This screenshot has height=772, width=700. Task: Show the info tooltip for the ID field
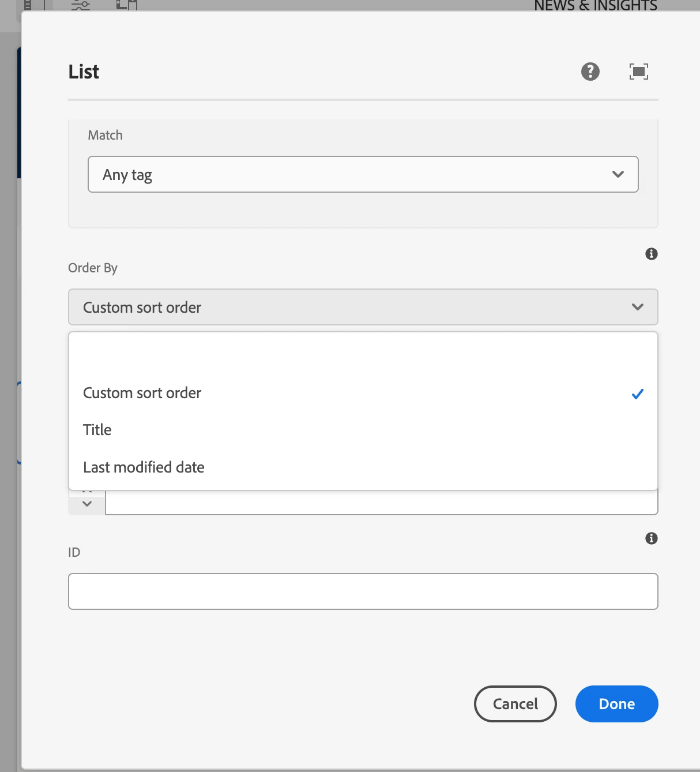[652, 538]
